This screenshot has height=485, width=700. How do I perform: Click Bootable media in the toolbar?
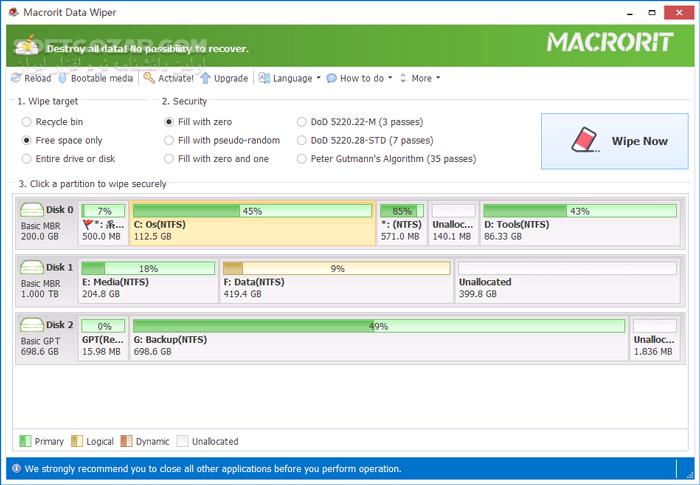[x=96, y=78]
